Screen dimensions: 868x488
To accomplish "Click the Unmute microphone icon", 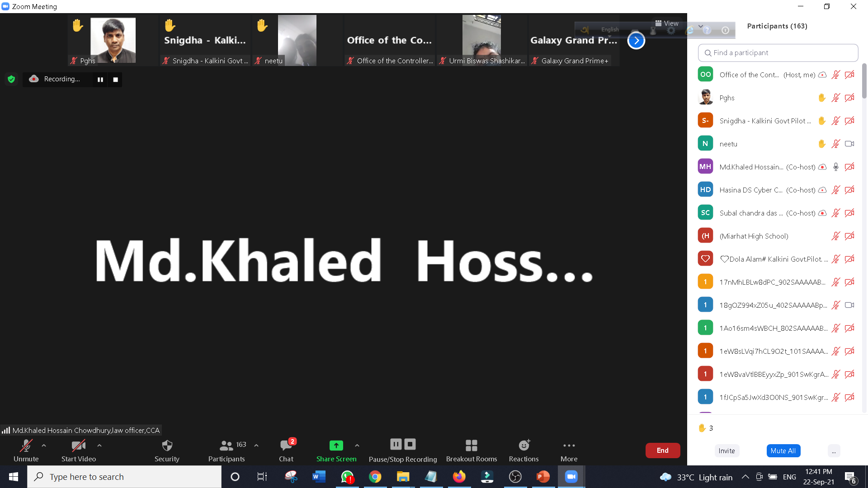I will [26, 446].
